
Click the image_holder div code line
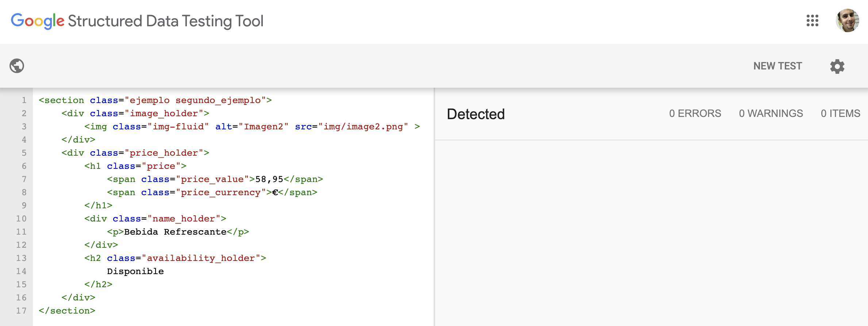coord(135,113)
